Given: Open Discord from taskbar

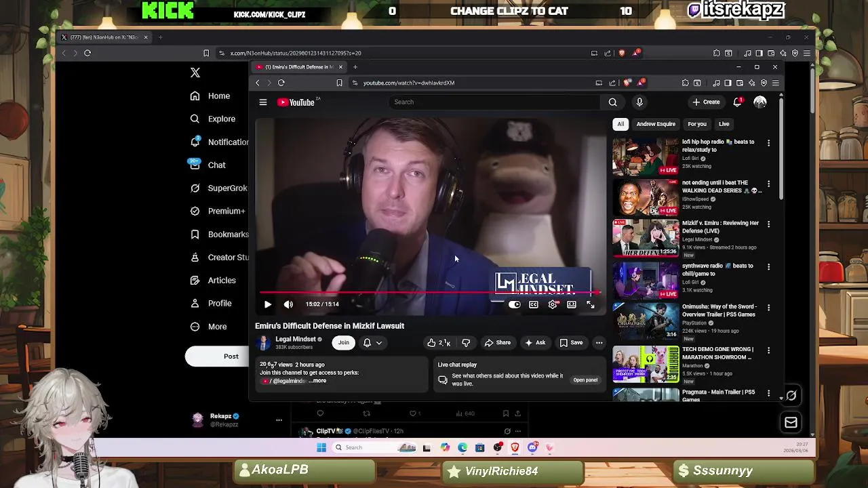Looking at the screenshot, I should 533,447.
